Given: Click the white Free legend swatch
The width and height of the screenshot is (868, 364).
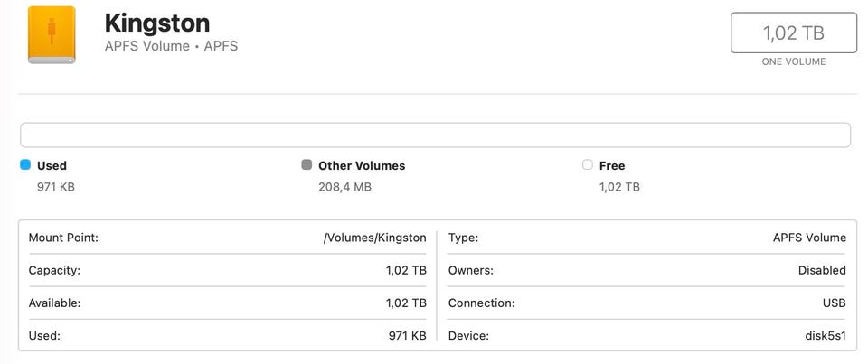Looking at the screenshot, I should [x=588, y=165].
